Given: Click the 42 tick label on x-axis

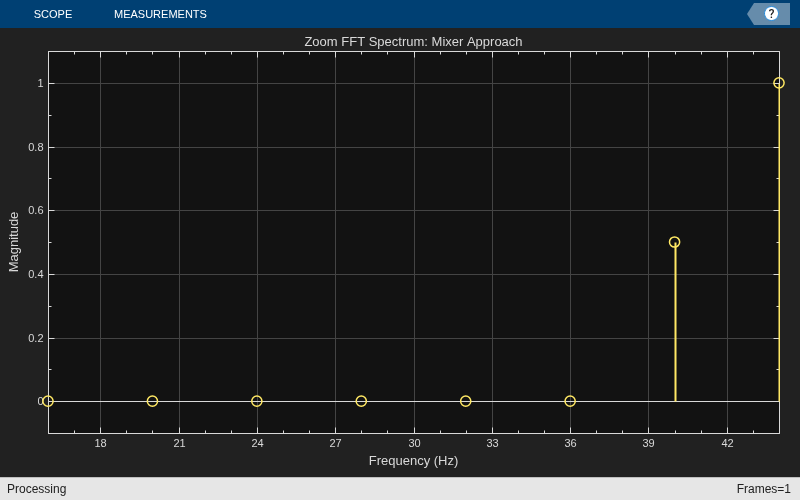Looking at the screenshot, I should click(x=728, y=443).
